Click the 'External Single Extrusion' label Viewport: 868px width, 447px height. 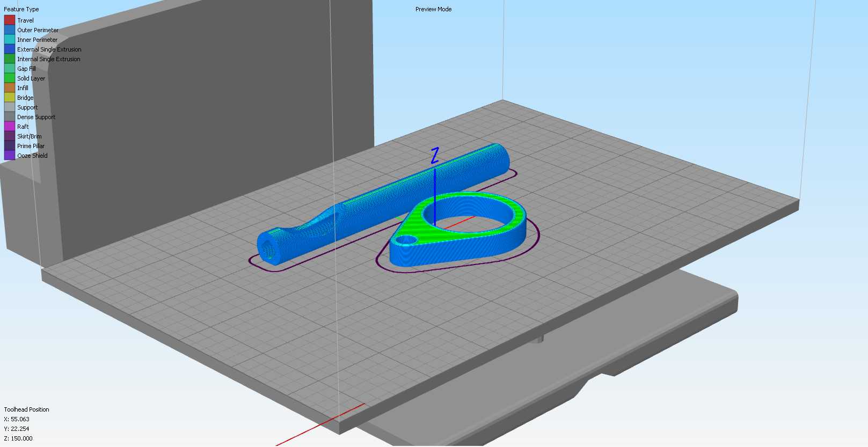coord(49,49)
